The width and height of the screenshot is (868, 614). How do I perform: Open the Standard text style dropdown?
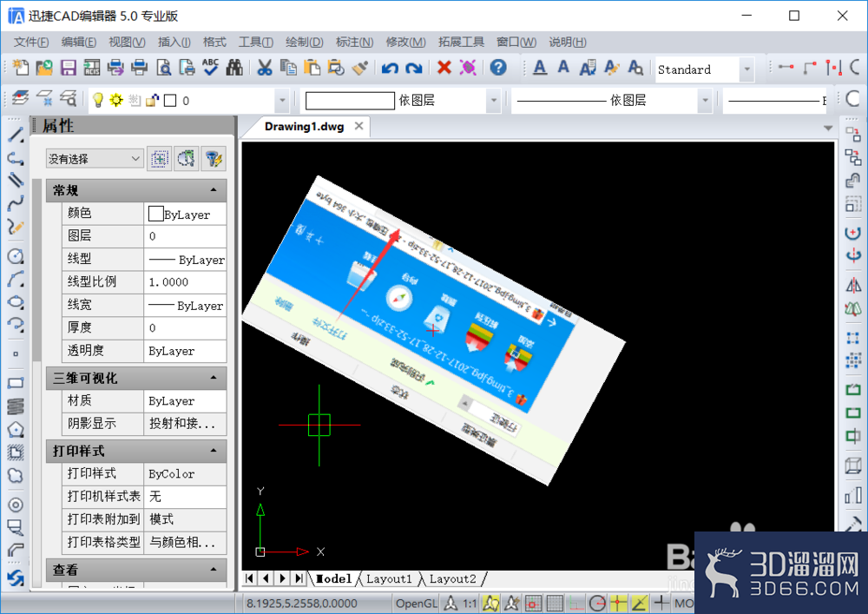pos(746,69)
